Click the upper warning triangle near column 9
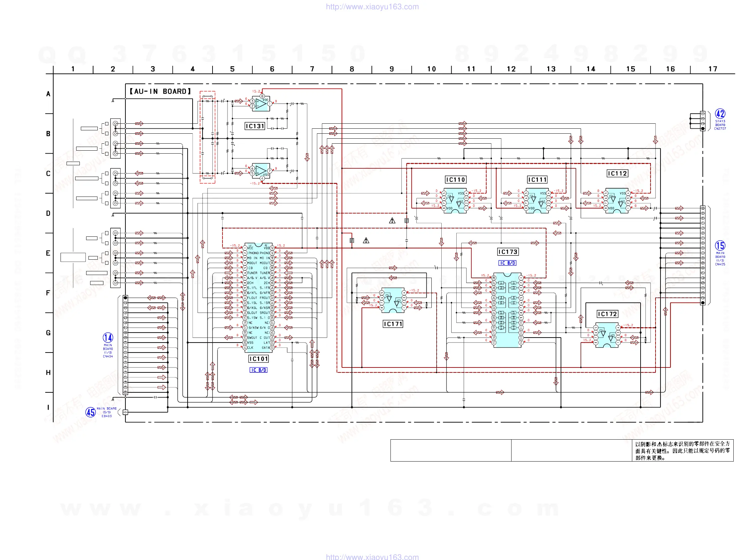The image size is (745, 560). pos(392,221)
